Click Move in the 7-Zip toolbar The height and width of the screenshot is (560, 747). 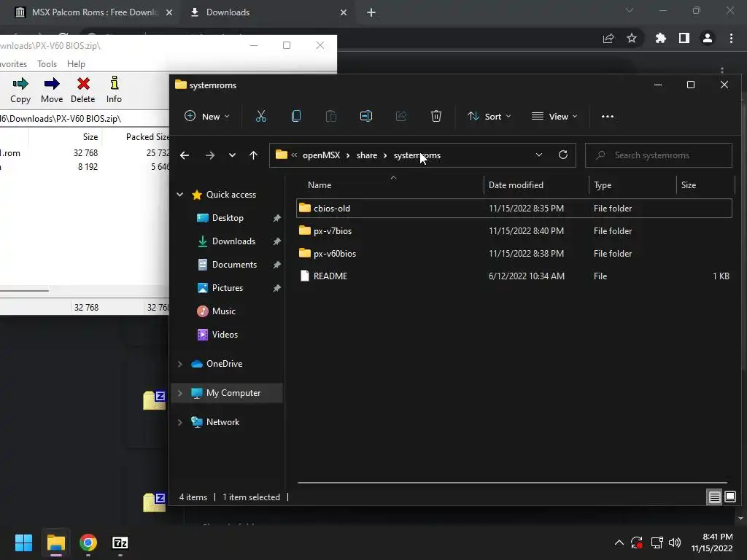point(52,90)
